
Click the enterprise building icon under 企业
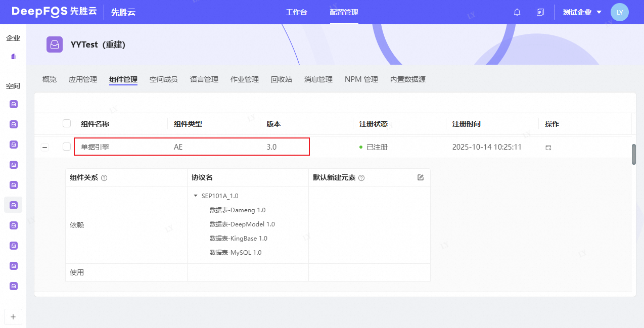[x=14, y=56]
